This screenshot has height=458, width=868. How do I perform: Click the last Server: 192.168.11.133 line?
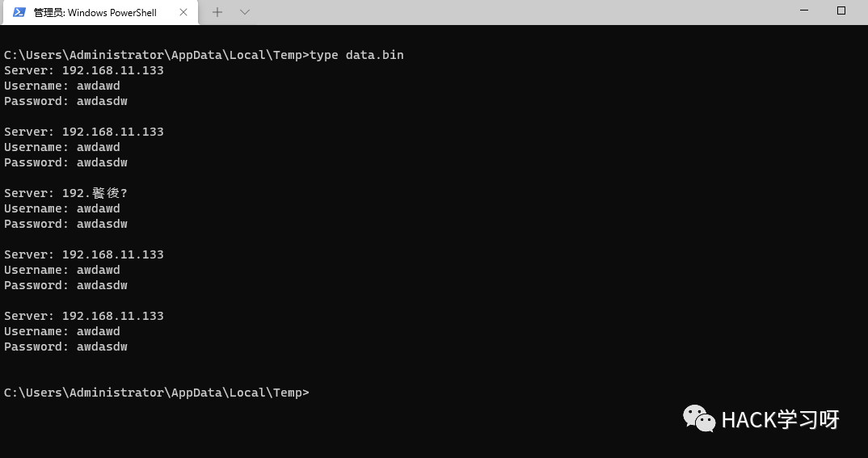point(83,316)
